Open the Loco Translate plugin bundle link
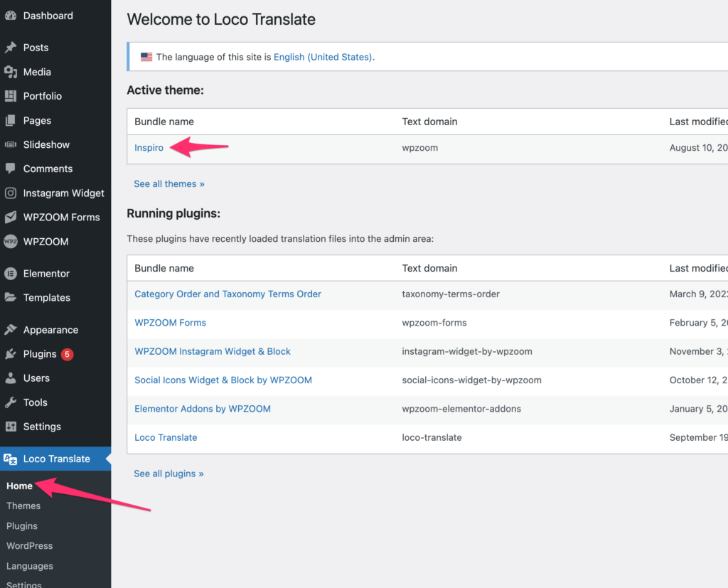This screenshot has width=728, height=588. click(166, 437)
